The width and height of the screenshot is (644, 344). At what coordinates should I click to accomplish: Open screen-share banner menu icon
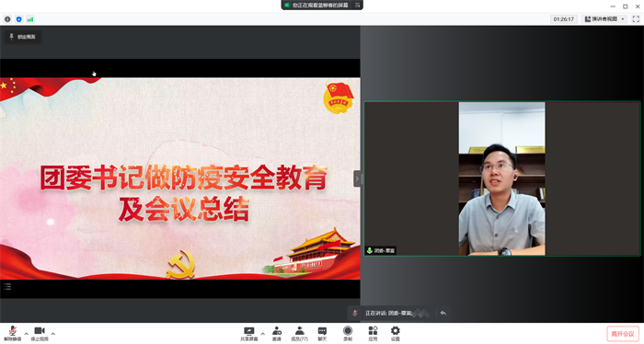click(357, 5)
